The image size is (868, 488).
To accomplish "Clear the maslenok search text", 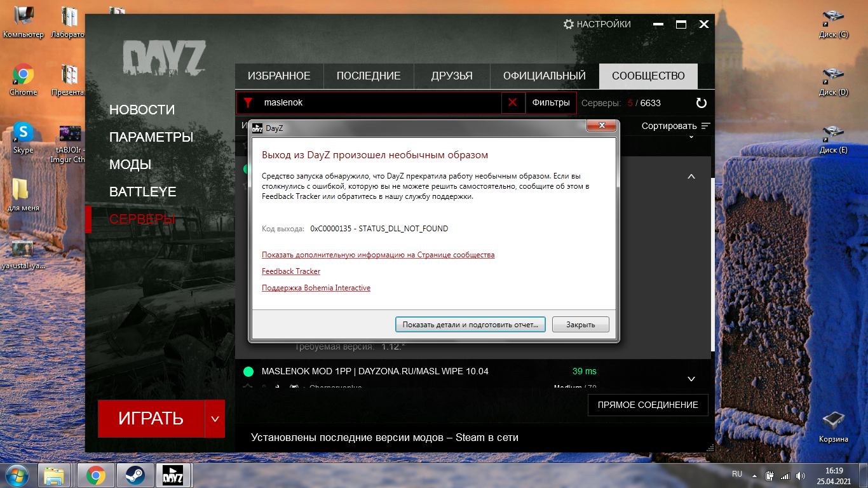I will point(513,102).
